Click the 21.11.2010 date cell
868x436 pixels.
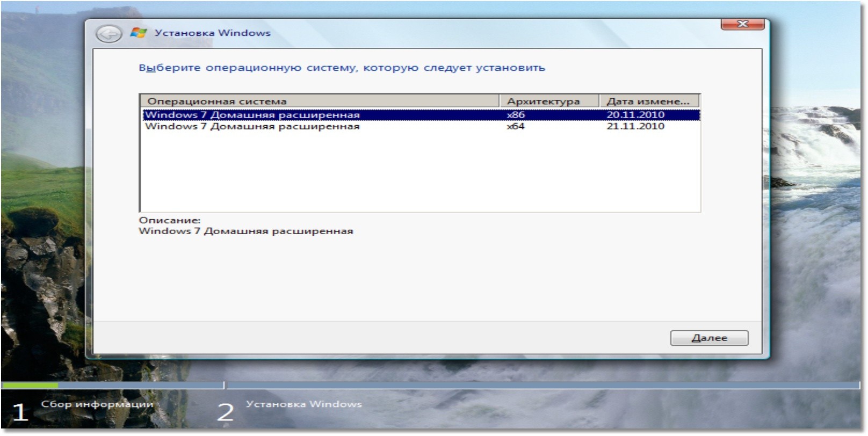[x=635, y=127]
